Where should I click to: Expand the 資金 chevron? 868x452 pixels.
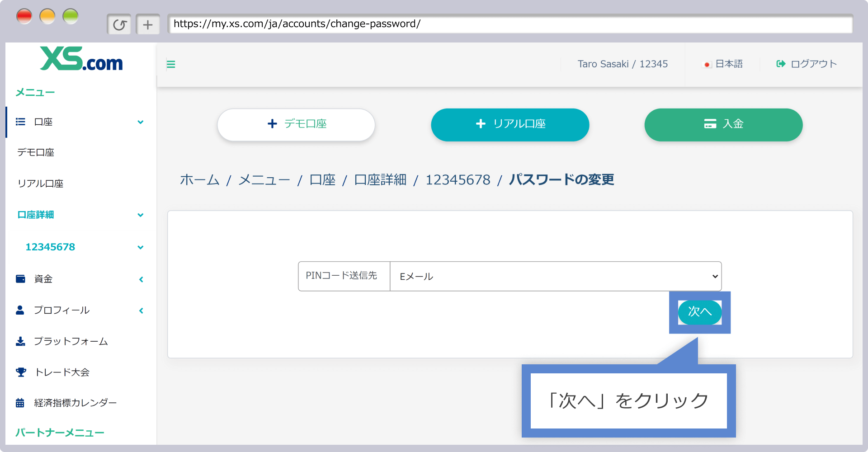(x=141, y=279)
